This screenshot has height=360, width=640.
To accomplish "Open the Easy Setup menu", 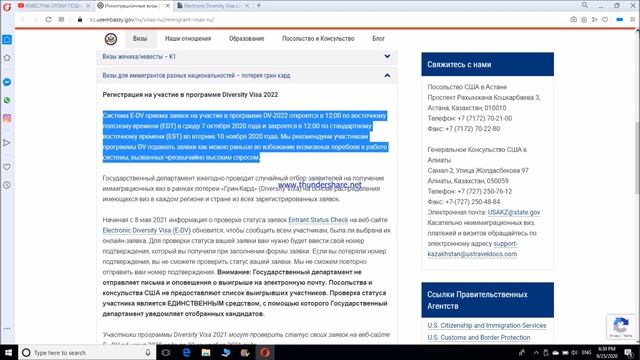I will 633,20.
